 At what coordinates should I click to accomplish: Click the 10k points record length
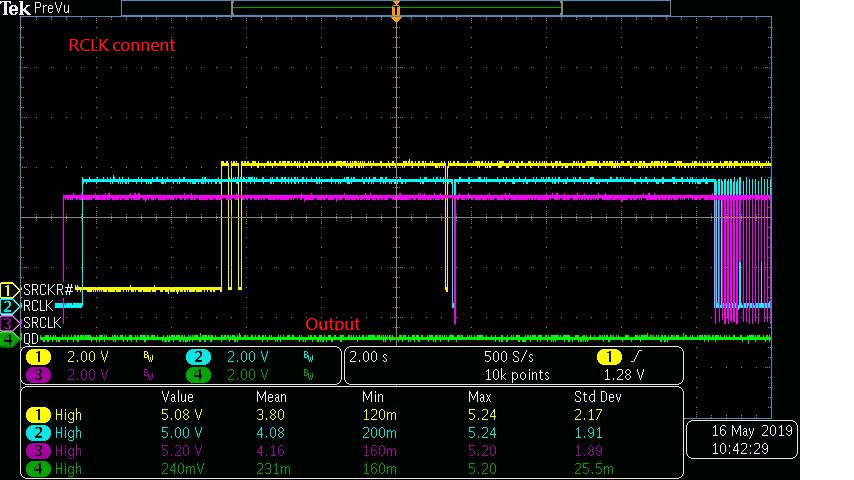click(x=517, y=375)
